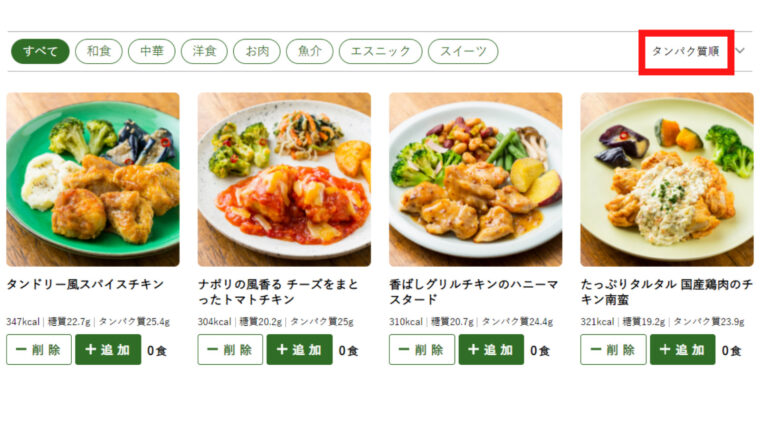Viewport: 760px width, 428px height.
Task: Select the スイーツ category filter
Action: (x=463, y=51)
